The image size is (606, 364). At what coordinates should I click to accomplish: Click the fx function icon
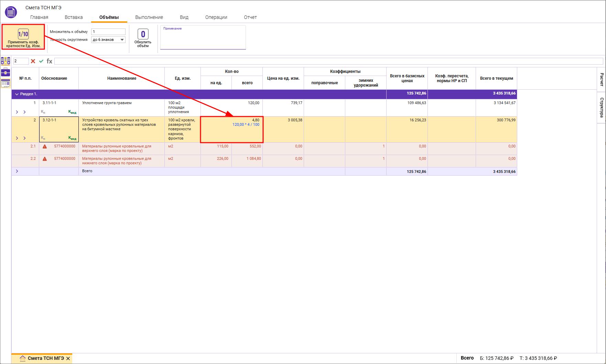pyautogui.click(x=50, y=61)
